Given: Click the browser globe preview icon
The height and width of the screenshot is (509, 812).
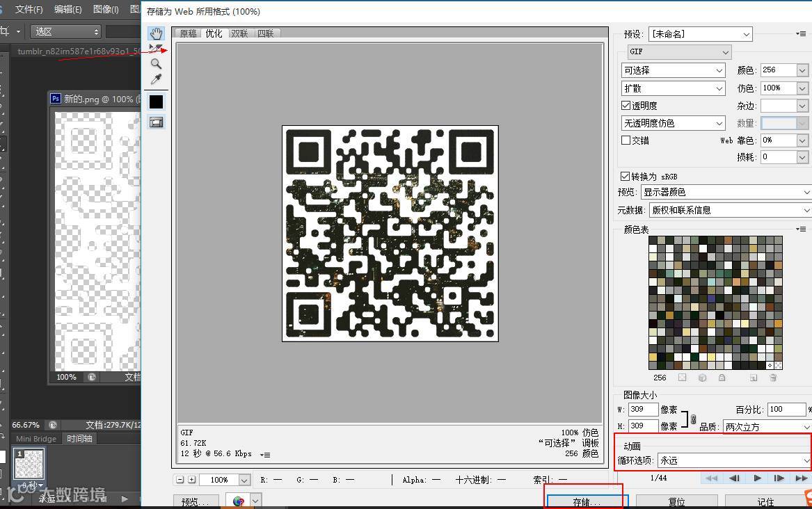Looking at the screenshot, I should (x=238, y=501).
